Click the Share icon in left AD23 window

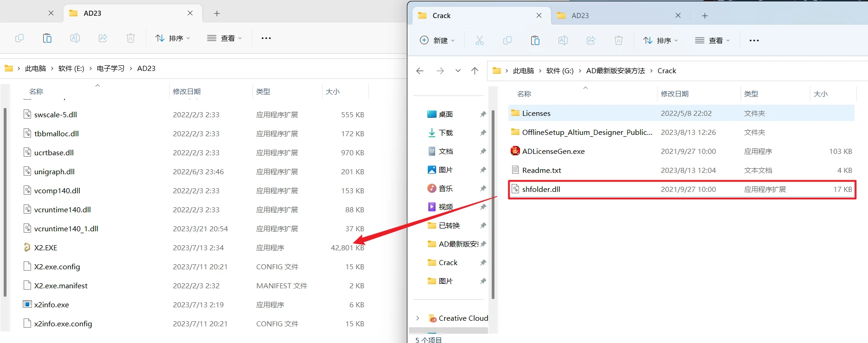pos(103,38)
